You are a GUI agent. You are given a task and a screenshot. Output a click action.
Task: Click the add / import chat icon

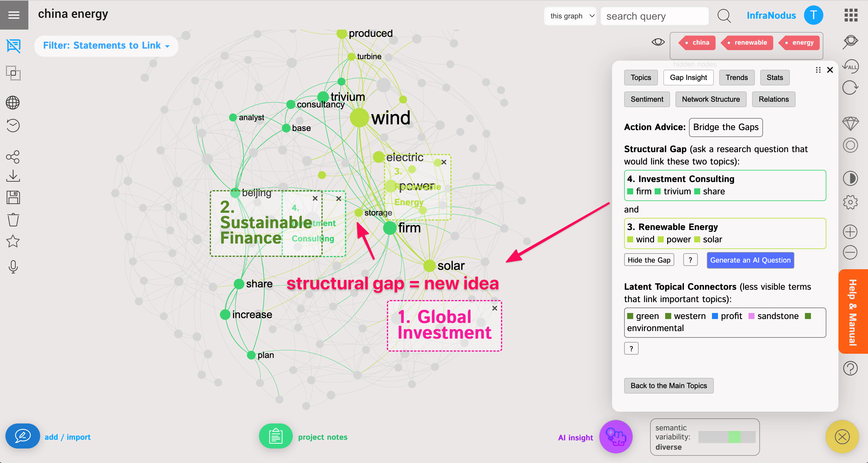point(22,436)
